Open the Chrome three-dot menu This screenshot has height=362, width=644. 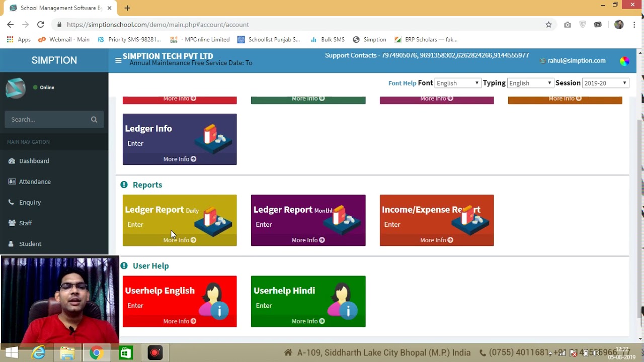[x=635, y=25]
